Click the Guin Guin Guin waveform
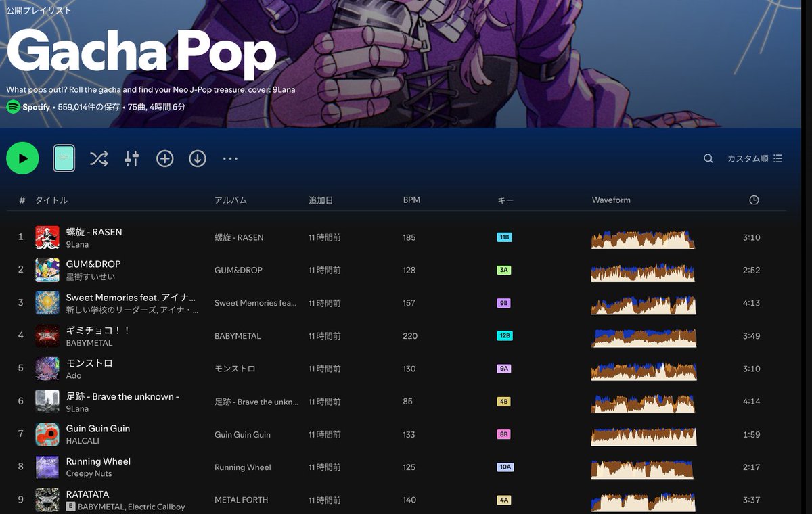This screenshot has height=514, width=812. [x=644, y=436]
